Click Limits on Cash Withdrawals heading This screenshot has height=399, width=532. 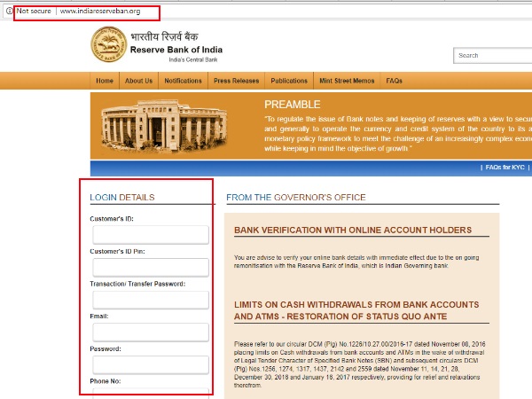(356, 310)
